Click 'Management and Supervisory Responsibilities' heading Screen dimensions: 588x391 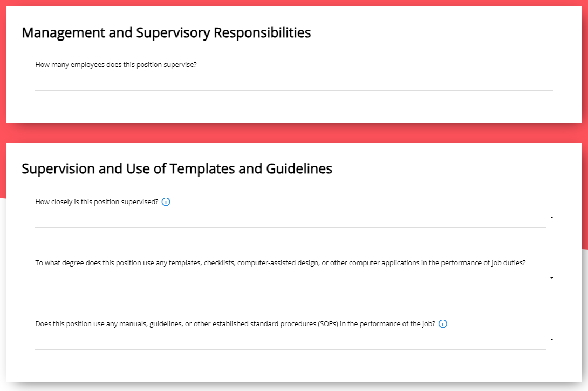point(166,33)
